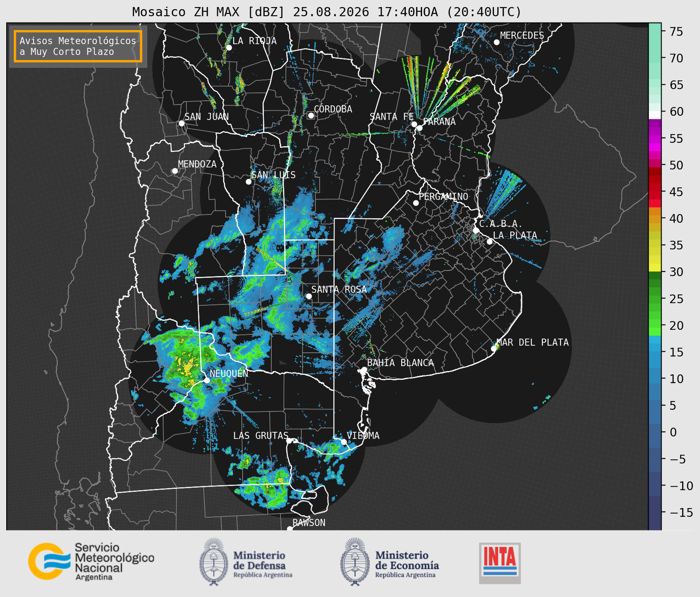Click the Servicio Meteorológico Nacional logo
This screenshot has height=597, width=700.
coord(91,561)
